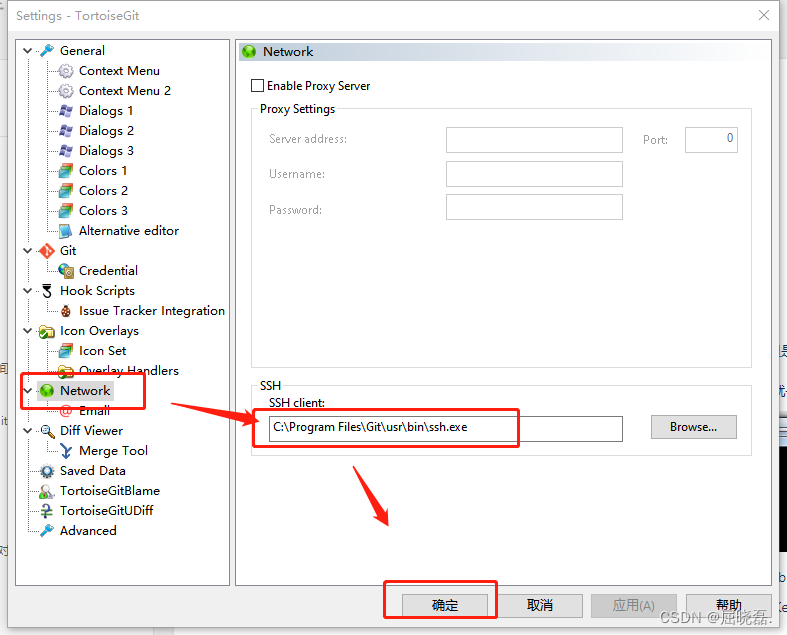This screenshot has width=787, height=635.
Task: Select Icon Set in tree
Action: [x=102, y=351]
